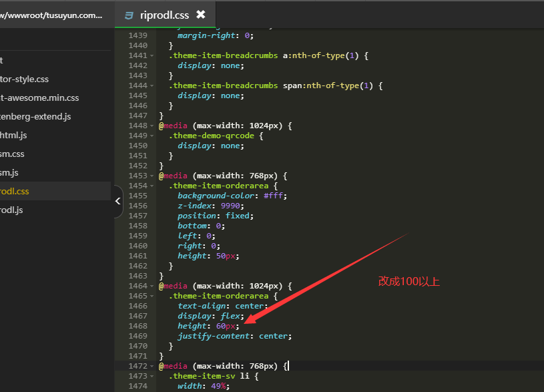Click 'background-color' property name
Viewport: 544px width, 392px height.
[216, 196]
